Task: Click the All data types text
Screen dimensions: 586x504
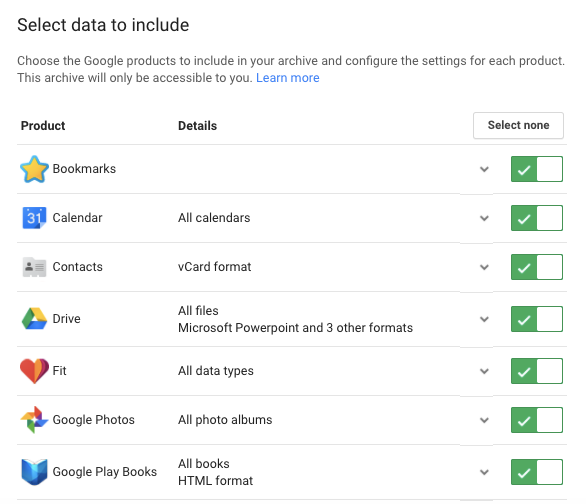Action: 216,371
